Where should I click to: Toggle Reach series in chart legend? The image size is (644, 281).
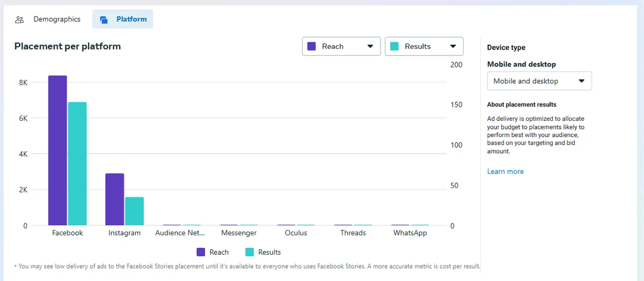[213, 252]
